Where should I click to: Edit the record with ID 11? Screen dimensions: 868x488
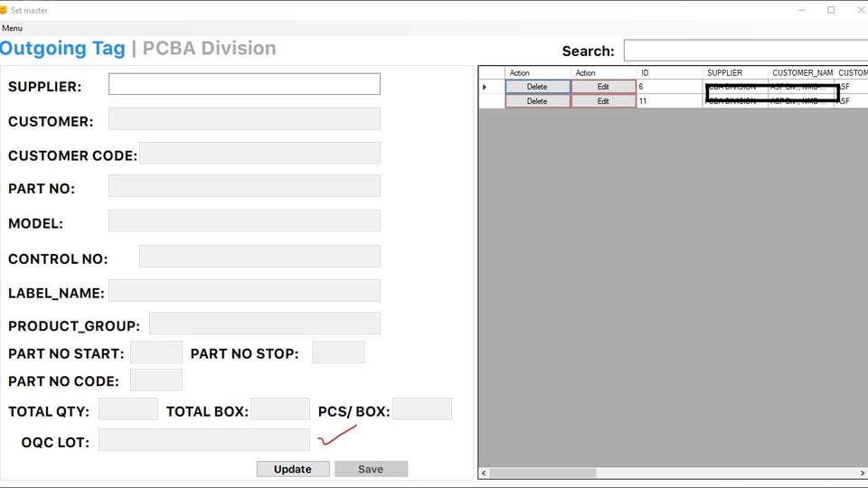point(603,101)
